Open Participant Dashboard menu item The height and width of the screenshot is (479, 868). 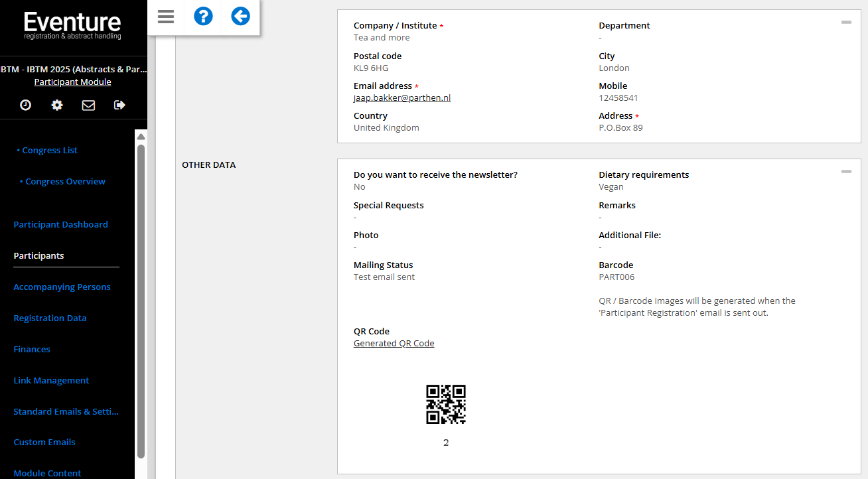pyautogui.click(x=60, y=225)
